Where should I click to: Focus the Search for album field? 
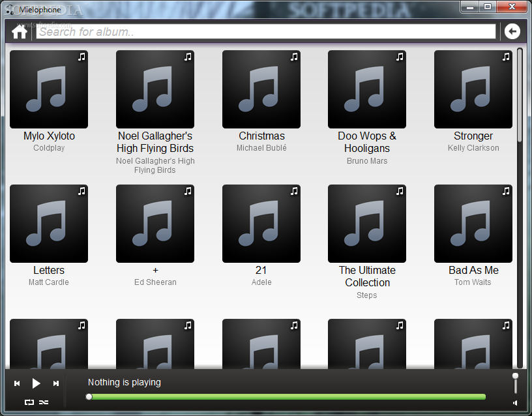(266, 31)
